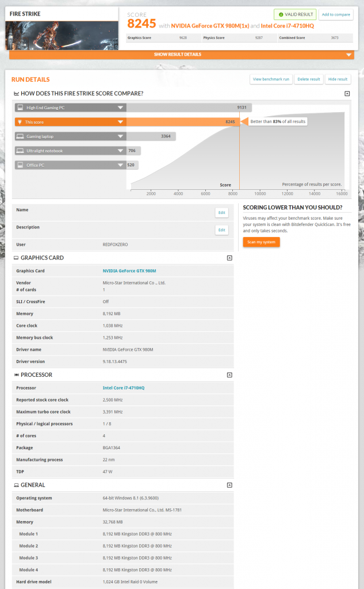Click the General section laptop icon
The width and height of the screenshot is (364, 589).
(x=16, y=485)
